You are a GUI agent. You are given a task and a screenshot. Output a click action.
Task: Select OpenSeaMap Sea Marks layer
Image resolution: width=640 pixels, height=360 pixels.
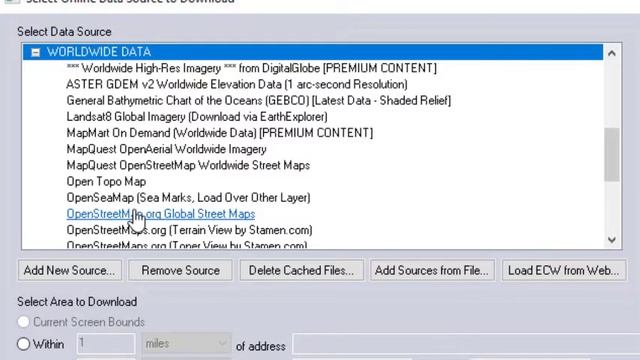click(188, 198)
